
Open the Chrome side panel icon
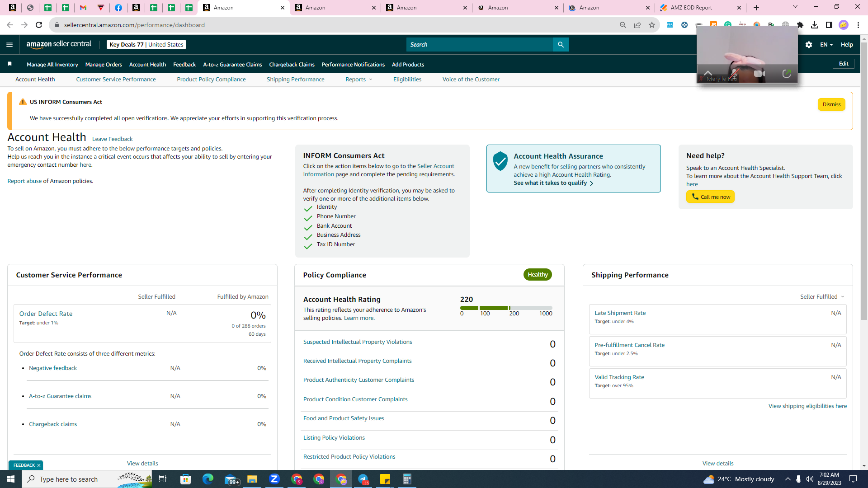point(829,25)
